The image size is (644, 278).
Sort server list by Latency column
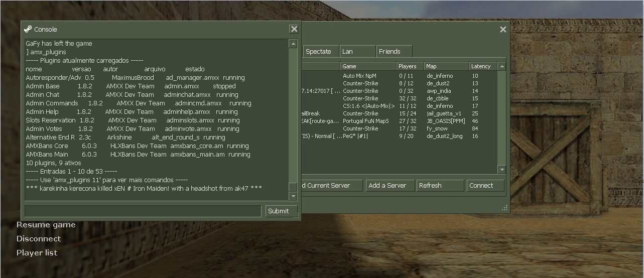pyautogui.click(x=483, y=66)
